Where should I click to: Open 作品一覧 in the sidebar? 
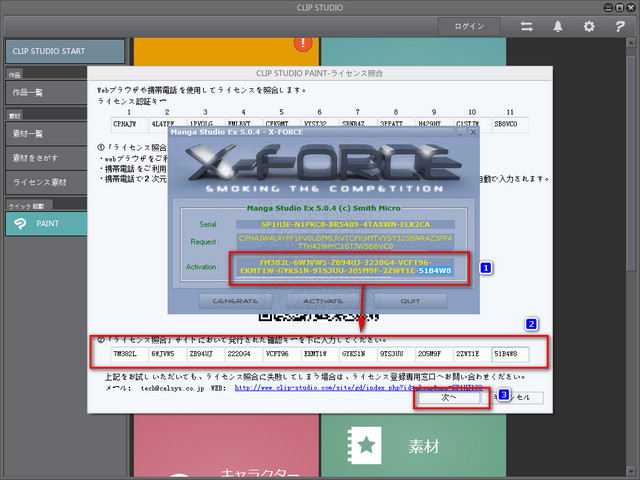[46, 93]
